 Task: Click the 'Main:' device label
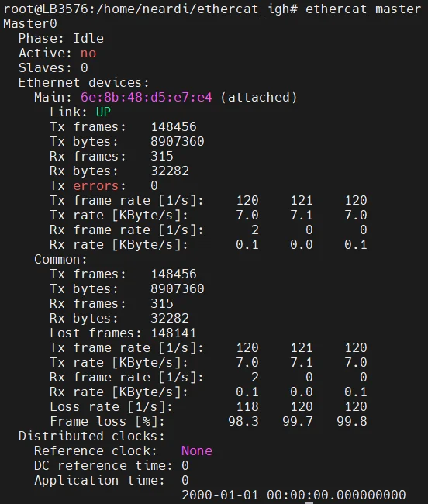point(53,98)
